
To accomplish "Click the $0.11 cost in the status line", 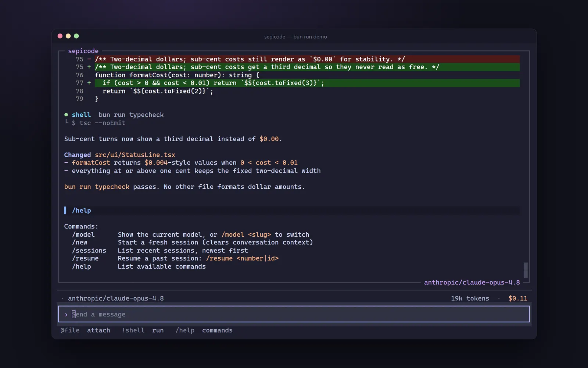I will click(x=518, y=298).
